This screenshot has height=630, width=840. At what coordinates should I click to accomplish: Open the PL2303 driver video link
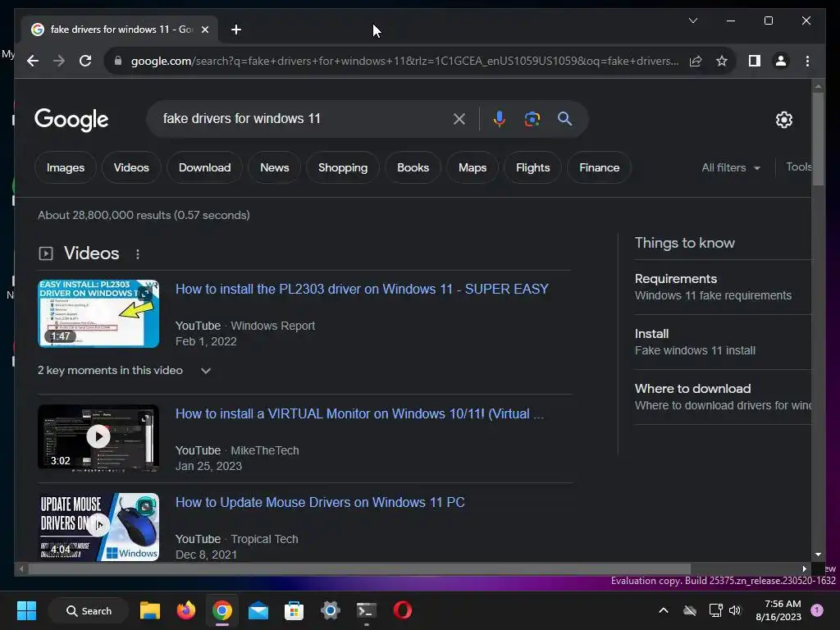(362, 290)
